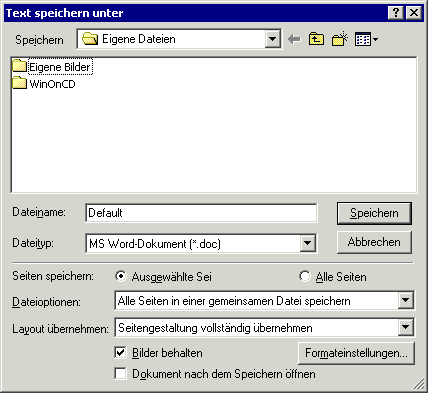
Task: Open Formateinstellungen settings
Action: (356, 353)
